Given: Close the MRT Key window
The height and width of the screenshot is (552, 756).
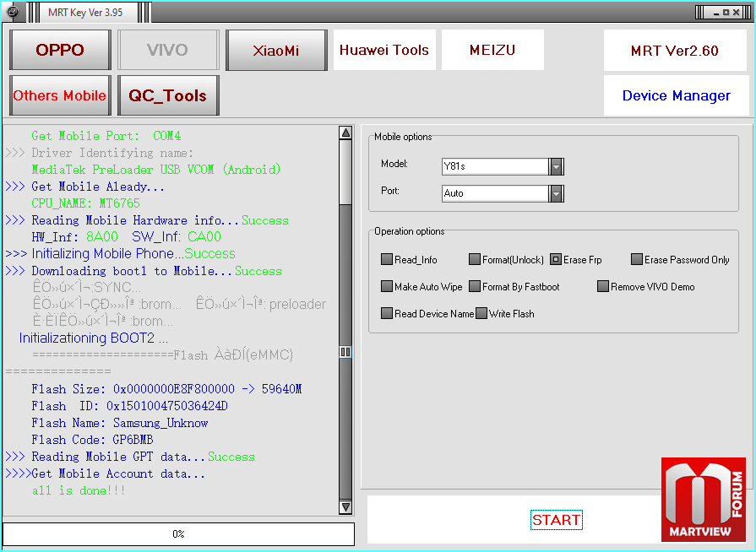Looking at the screenshot, I should click(736, 13).
